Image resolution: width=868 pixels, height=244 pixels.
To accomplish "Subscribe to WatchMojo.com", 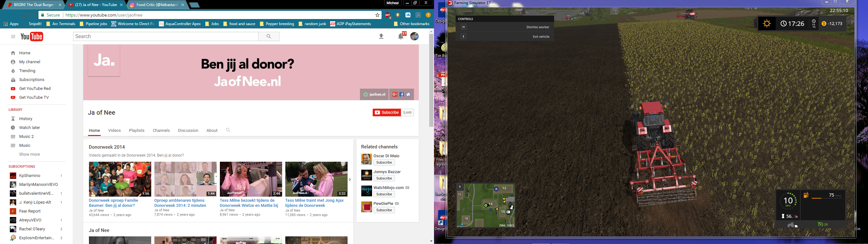I will click(384, 194).
